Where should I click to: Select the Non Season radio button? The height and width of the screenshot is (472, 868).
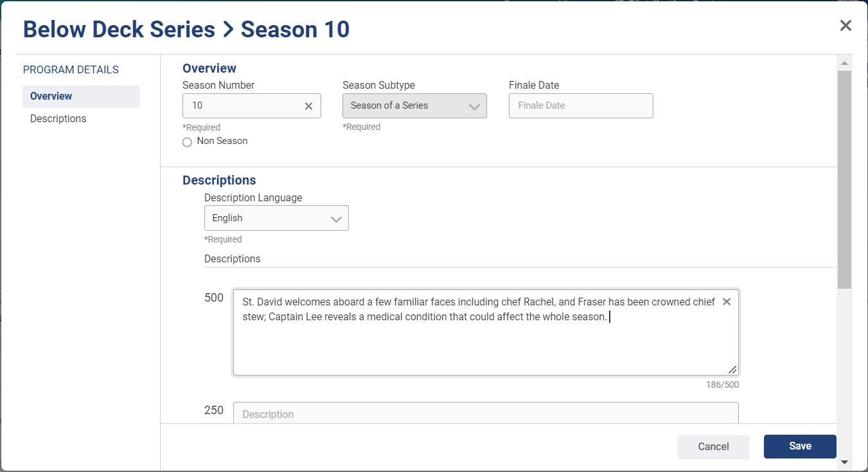pos(187,142)
